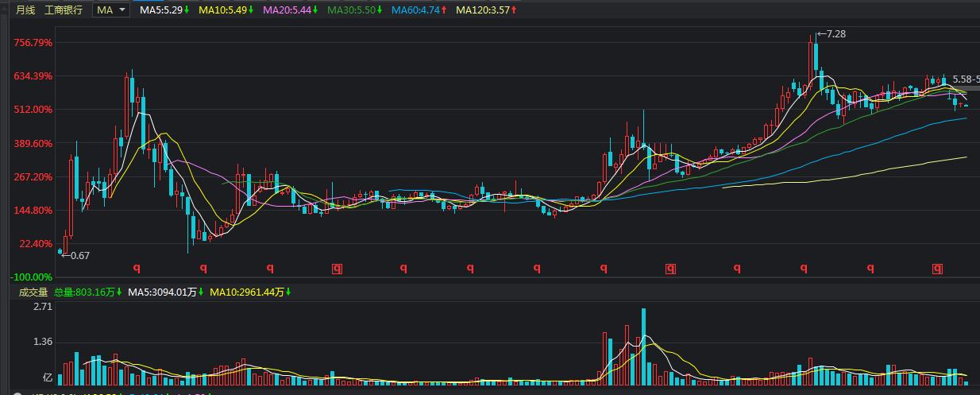Click the leftmost q event marker
Image resolution: width=980 pixels, height=395 pixels.
coord(137,269)
